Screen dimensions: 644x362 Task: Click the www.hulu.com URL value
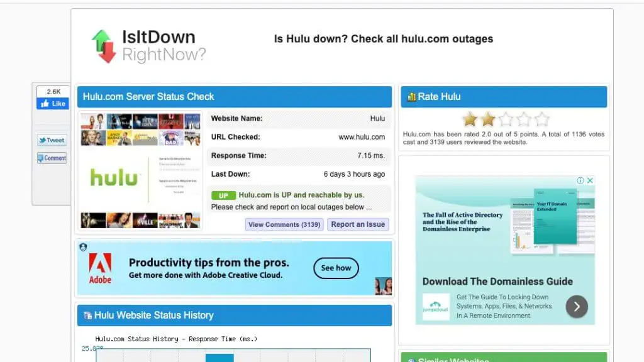coord(362,137)
